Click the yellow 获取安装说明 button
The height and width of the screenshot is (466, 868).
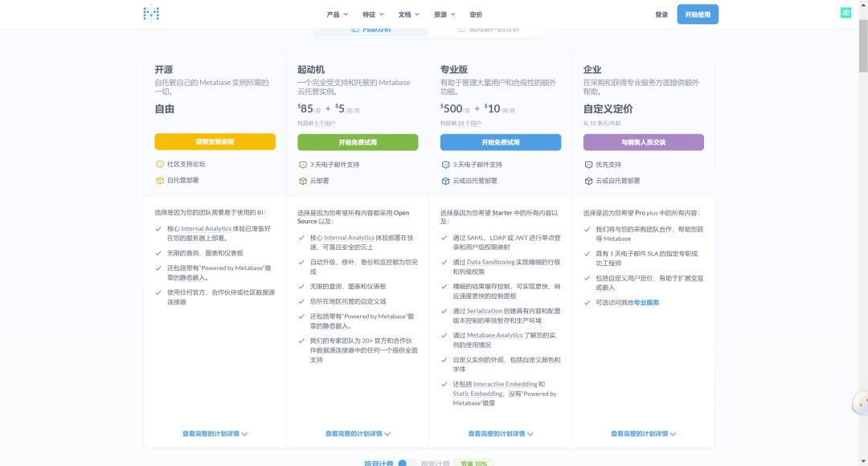coord(215,141)
